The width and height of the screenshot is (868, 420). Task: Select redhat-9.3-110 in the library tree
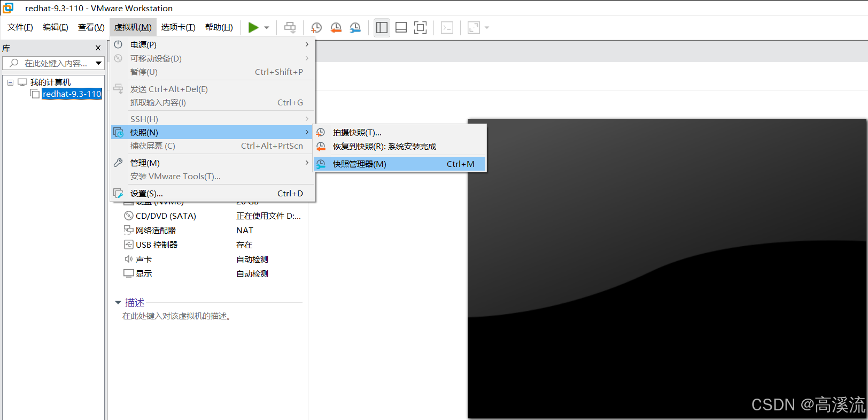tap(72, 94)
